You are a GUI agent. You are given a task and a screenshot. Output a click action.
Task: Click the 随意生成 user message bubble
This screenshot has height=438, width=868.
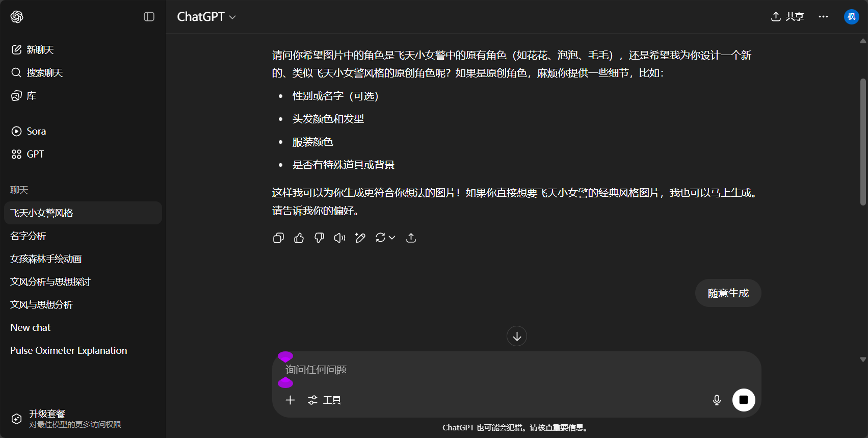pyautogui.click(x=728, y=293)
